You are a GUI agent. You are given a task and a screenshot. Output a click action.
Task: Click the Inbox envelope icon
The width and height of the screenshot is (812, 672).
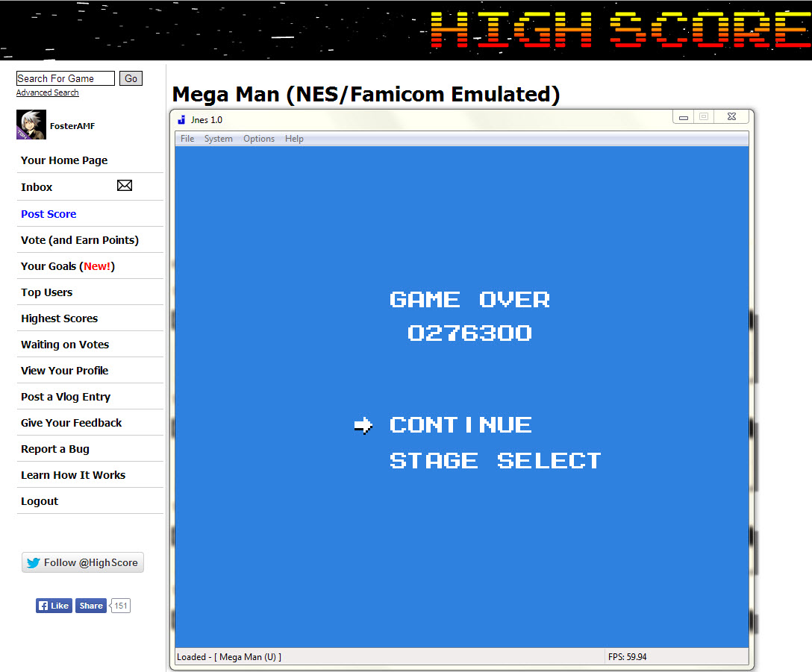tap(125, 186)
